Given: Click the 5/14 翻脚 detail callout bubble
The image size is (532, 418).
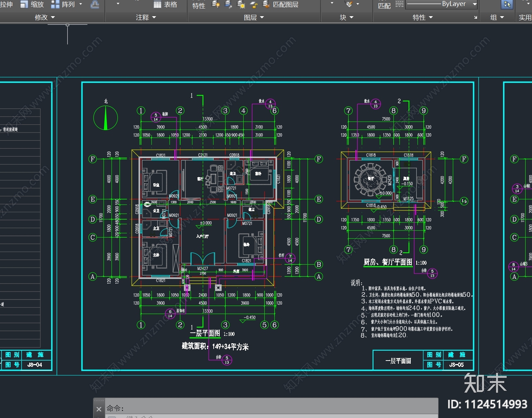Looking at the screenshot, I should pos(156,117).
